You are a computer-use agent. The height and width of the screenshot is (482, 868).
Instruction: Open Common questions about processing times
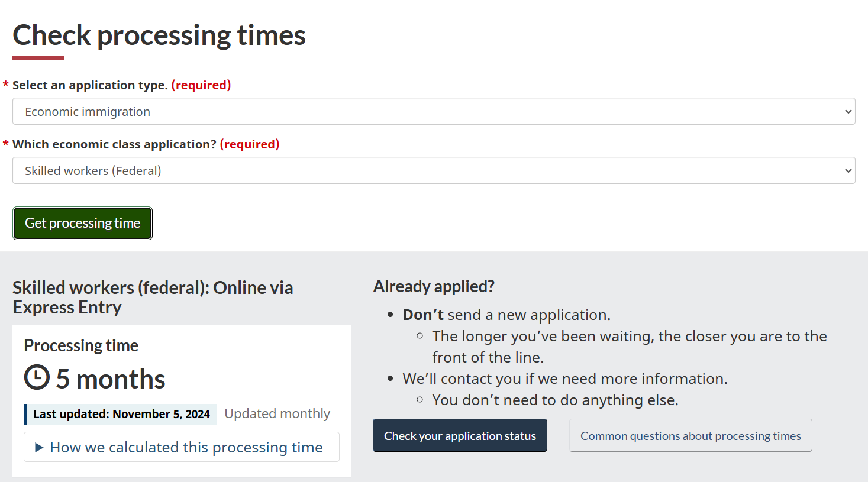point(690,436)
